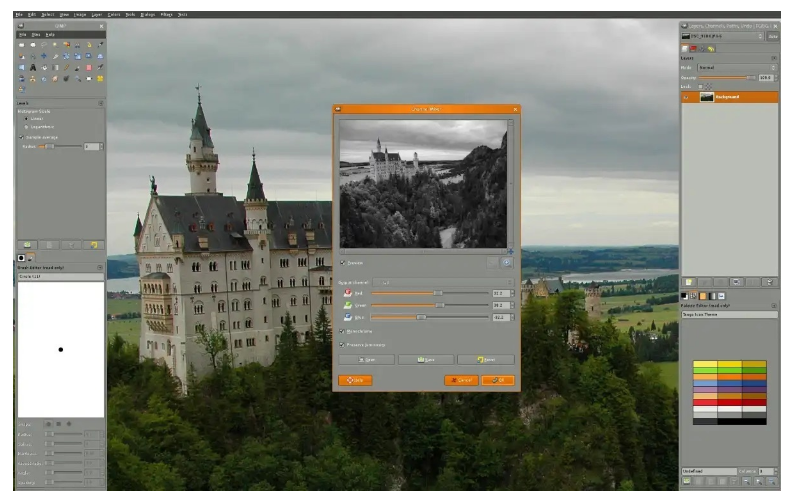Click the lock alpha channel checkerboard icon
This screenshot has height=500, width=803.
708,87
